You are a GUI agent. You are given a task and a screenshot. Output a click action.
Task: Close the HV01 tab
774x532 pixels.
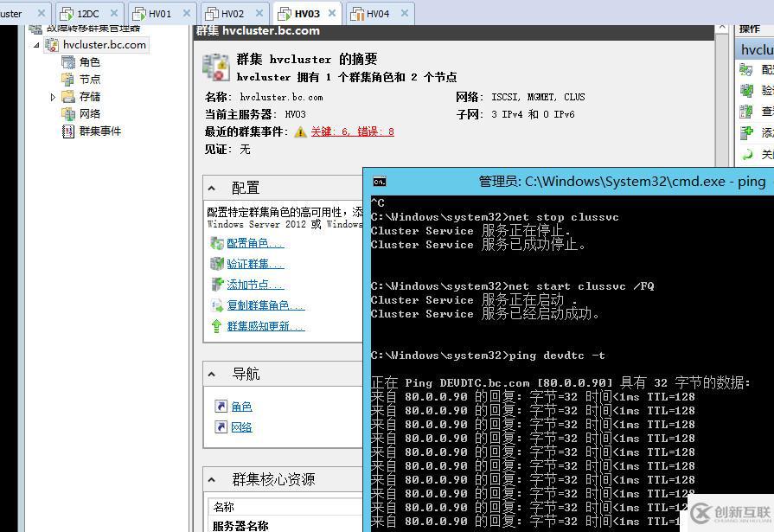(187, 13)
